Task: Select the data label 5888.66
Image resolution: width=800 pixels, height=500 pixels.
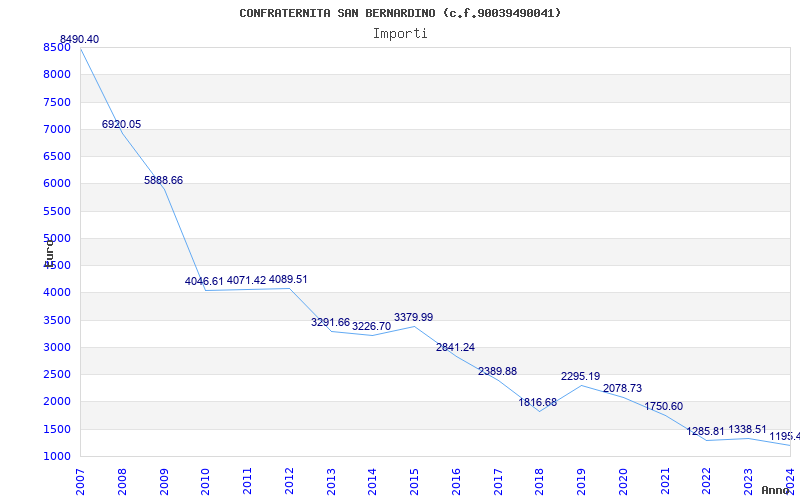Action: click(x=163, y=180)
